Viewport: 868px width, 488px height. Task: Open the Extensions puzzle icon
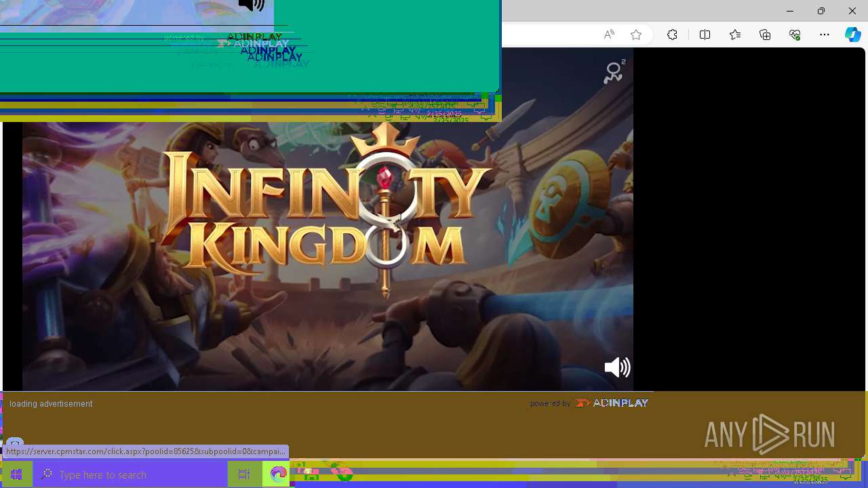[x=672, y=35]
